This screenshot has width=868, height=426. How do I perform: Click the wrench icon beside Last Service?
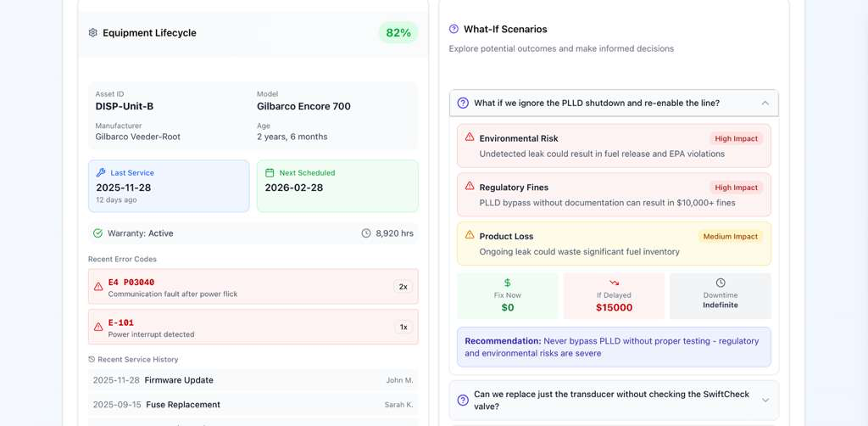pos(101,172)
